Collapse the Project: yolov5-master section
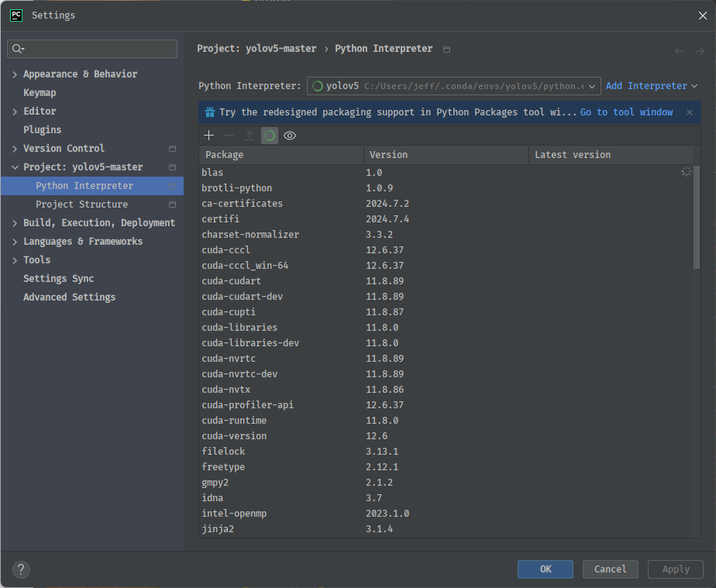This screenshot has width=716, height=588. [13, 167]
